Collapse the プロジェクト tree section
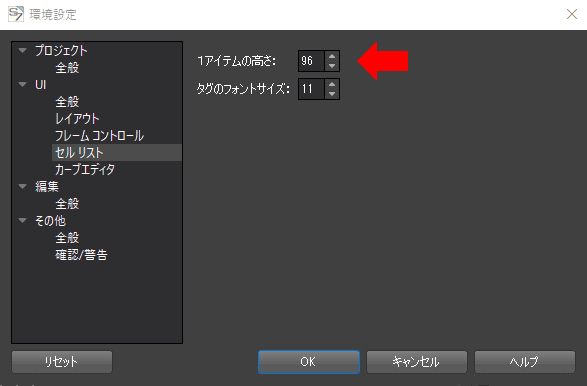Viewport: 587px width, 386px height. tap(22, 50)
